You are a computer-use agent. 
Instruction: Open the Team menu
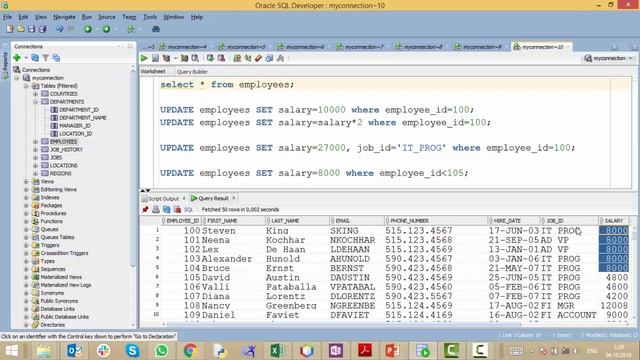(x=129, y=17)
